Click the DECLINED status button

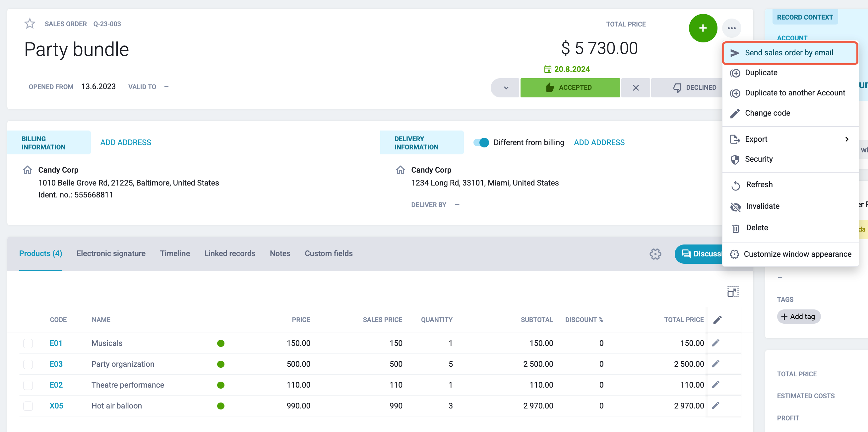pos(687,87)
